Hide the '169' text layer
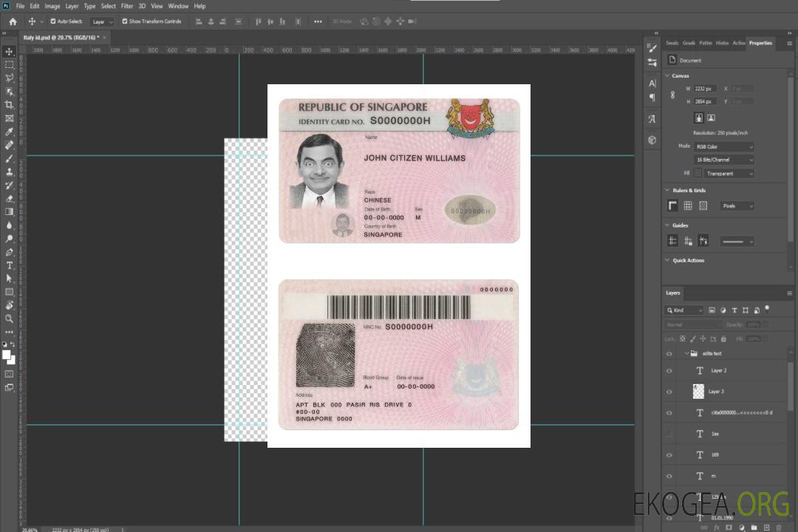This screenshot has width=798, height=532. tap(669, 454)
